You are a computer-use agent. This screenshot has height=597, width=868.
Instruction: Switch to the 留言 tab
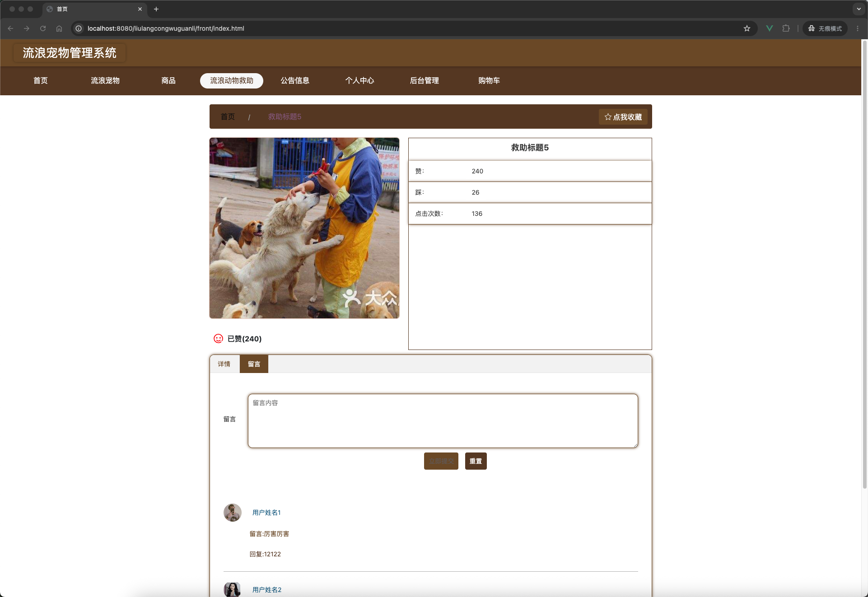(254, 364)
